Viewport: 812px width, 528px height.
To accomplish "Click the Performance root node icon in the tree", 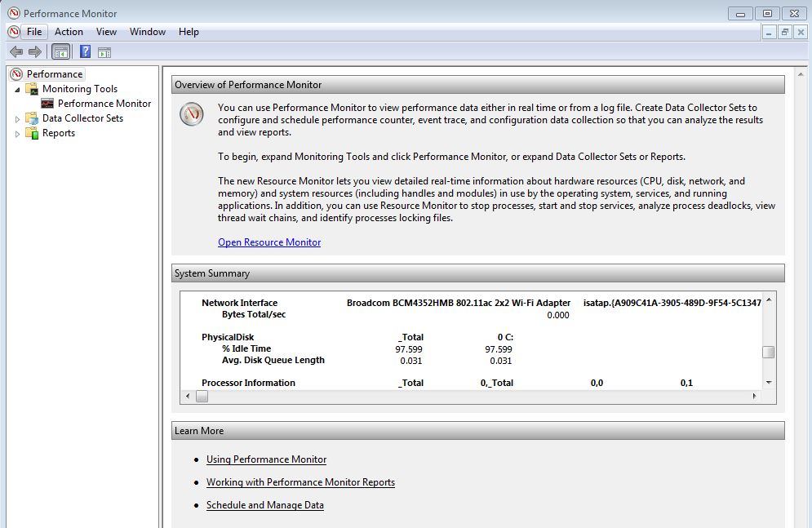I will (17, 74).
